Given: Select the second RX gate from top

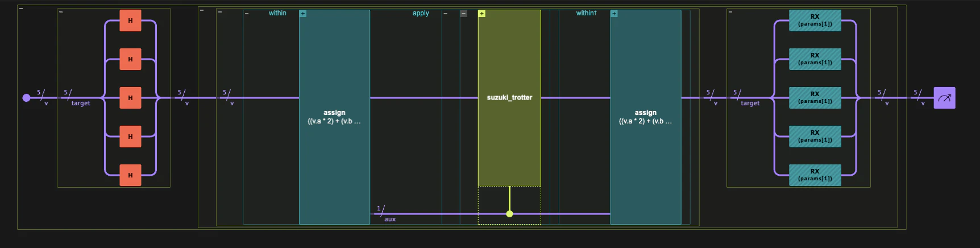Looking at the screenshot, I should [x=815, y=59].
